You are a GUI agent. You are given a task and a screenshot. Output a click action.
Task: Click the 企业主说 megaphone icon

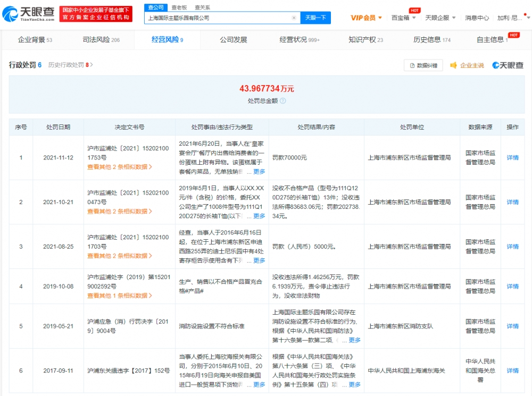coord(453,65)
